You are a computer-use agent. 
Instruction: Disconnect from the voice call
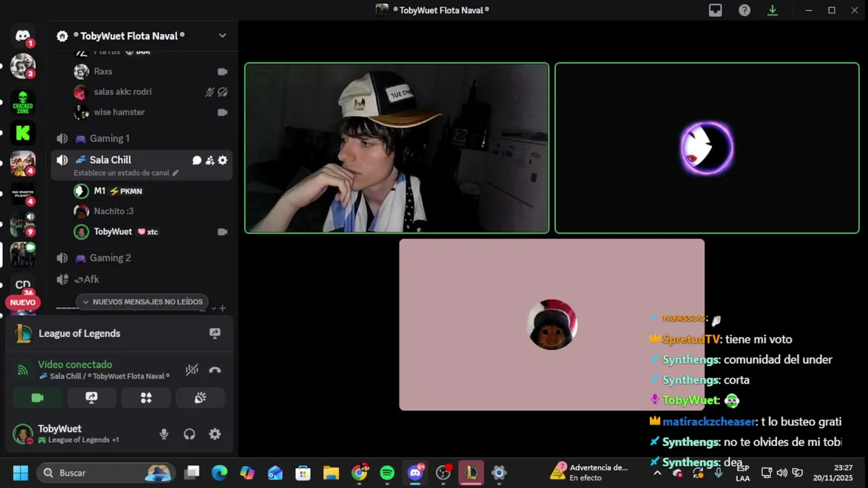(215, 370)
